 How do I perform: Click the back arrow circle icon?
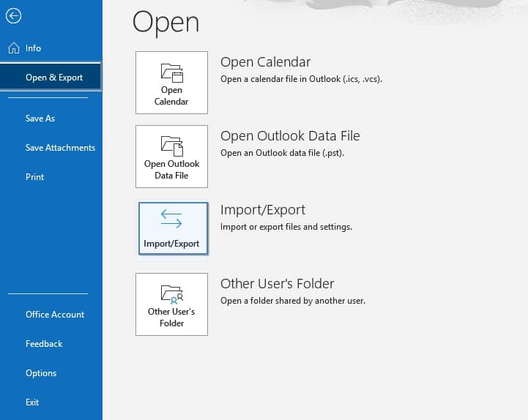point(13,16)
